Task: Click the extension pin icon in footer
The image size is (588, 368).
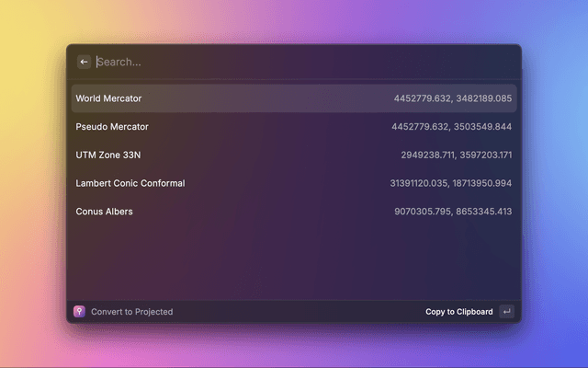Action: coord(79,312)
